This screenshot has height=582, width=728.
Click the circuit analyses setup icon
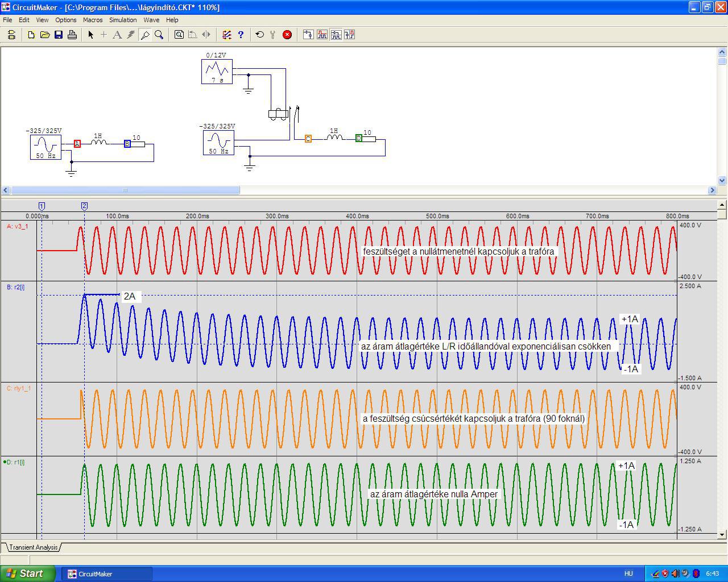(x=227, y=35)
